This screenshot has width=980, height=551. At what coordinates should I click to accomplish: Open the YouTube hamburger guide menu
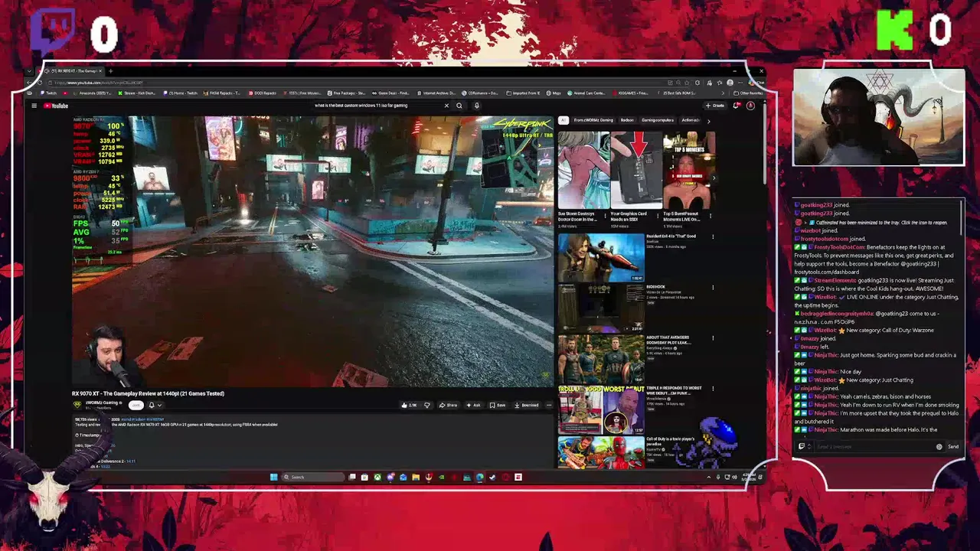[34, 106]
